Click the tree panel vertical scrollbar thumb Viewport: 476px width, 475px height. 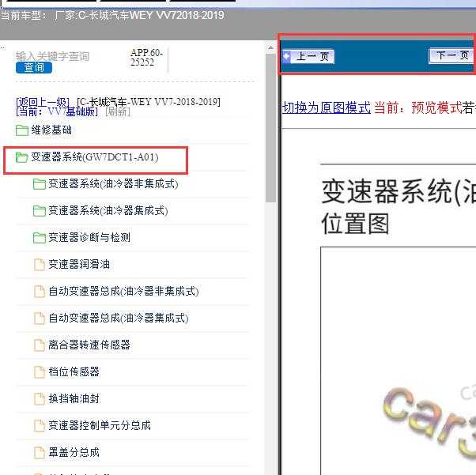coord(270,128)
